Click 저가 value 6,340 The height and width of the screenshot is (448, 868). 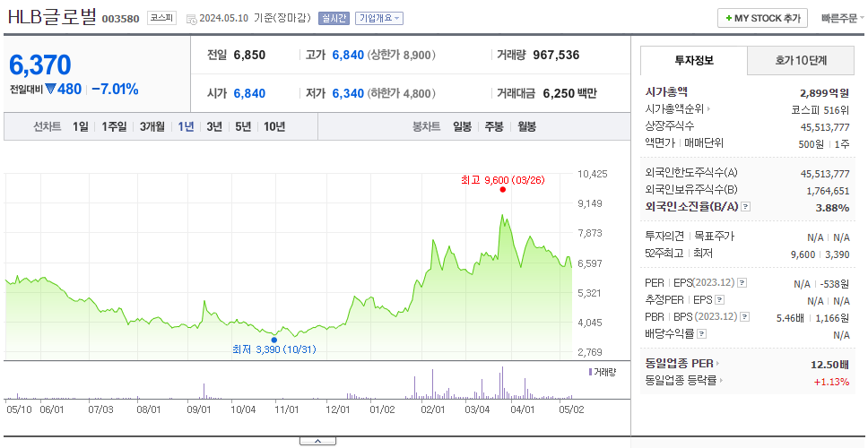point(348,93)
